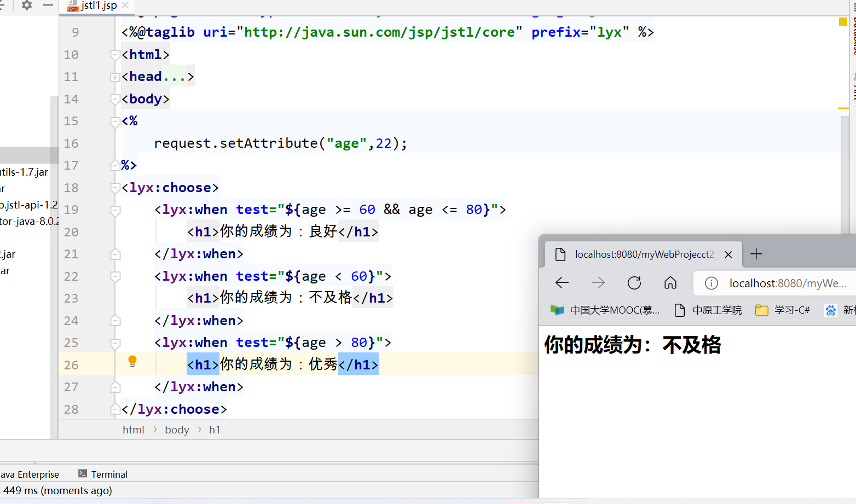Click the highlighted opening h1 tag on line 26

click(203, 364)
